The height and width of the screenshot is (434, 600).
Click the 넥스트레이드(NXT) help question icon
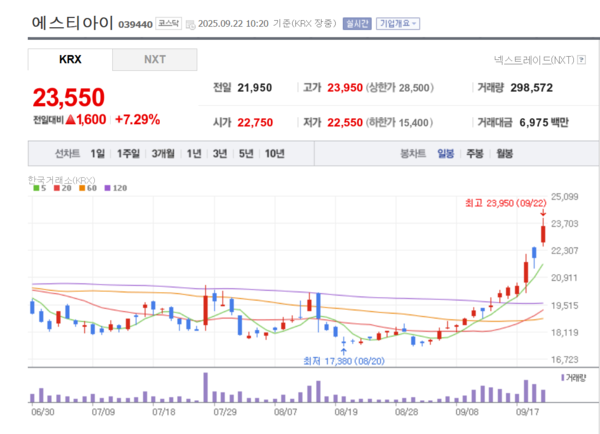[x=582, y=60]
